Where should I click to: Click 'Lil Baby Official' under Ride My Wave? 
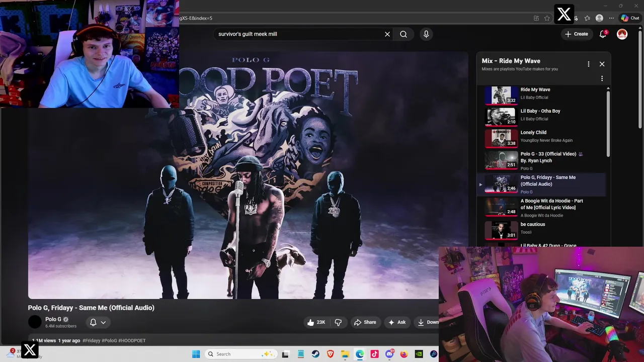click(x=534, y=98)
